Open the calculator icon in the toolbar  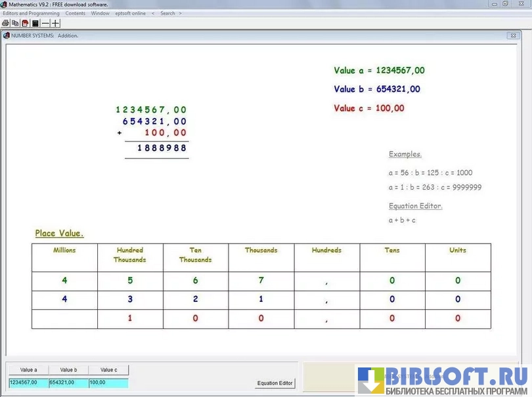pyautogui.click(x=35, y=23)
